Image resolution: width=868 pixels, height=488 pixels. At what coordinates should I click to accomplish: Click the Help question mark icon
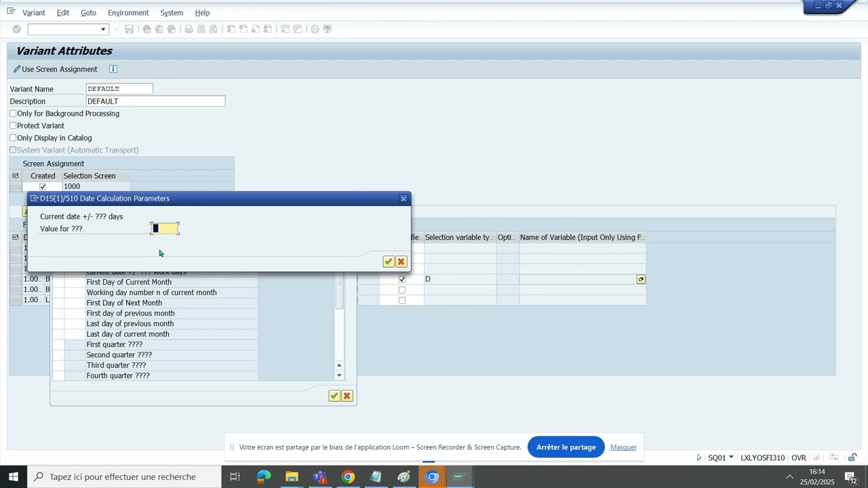pos(315,29)
